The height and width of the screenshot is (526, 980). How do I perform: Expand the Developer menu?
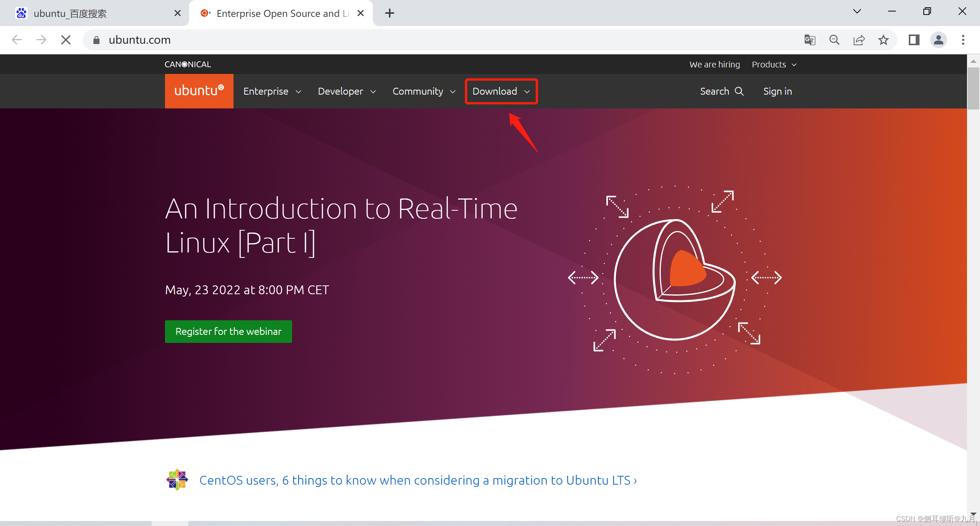tap(347, 91)
